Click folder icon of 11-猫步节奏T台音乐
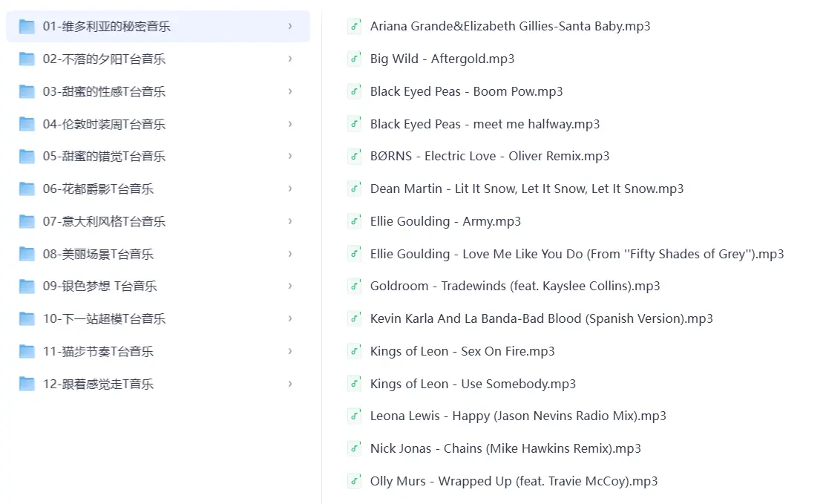Screen dimensions: 826x504 click(x=27, y=352)
